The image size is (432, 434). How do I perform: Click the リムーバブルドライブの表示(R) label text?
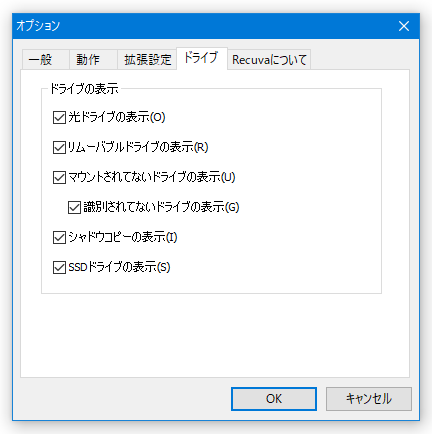click(138, 147)
